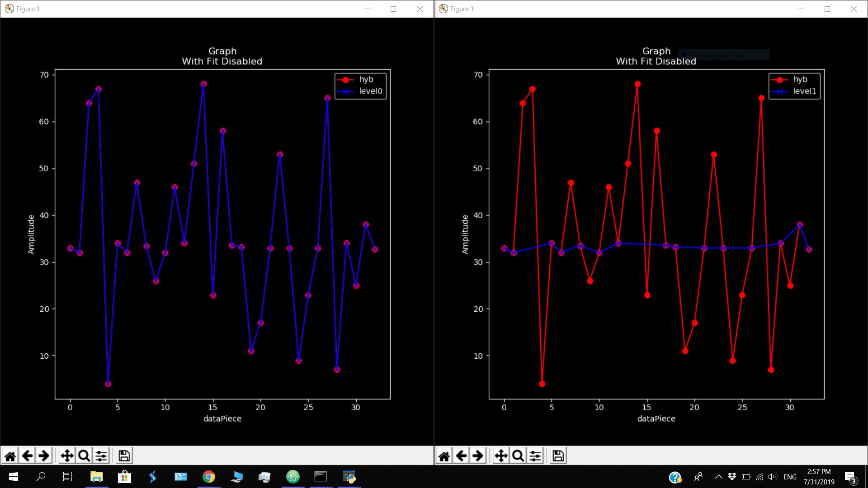The image size is (868, 488).
Task: Select Pan tool in right figure toolbar
Action: point(501,456)
